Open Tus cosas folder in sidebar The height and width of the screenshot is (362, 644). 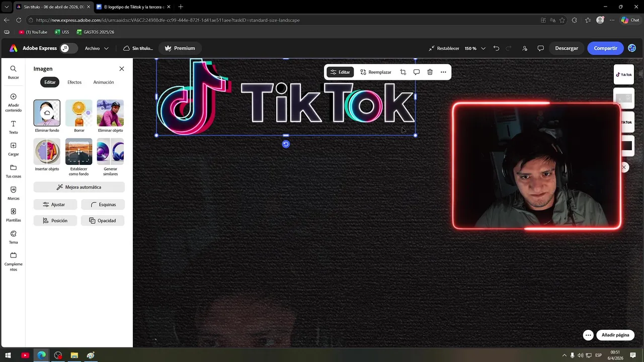pyautogui.click(x=13, y=171)
